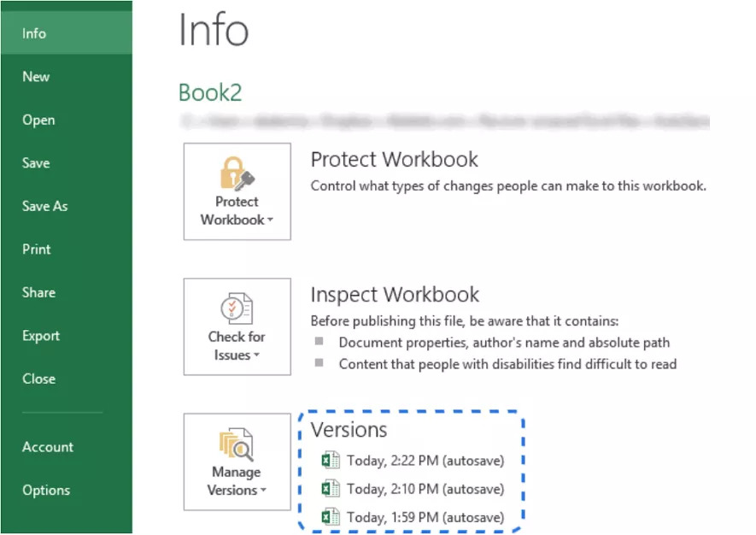
Task: Open Excel Options
Action: pyautogui.click(x=46, y=491)
